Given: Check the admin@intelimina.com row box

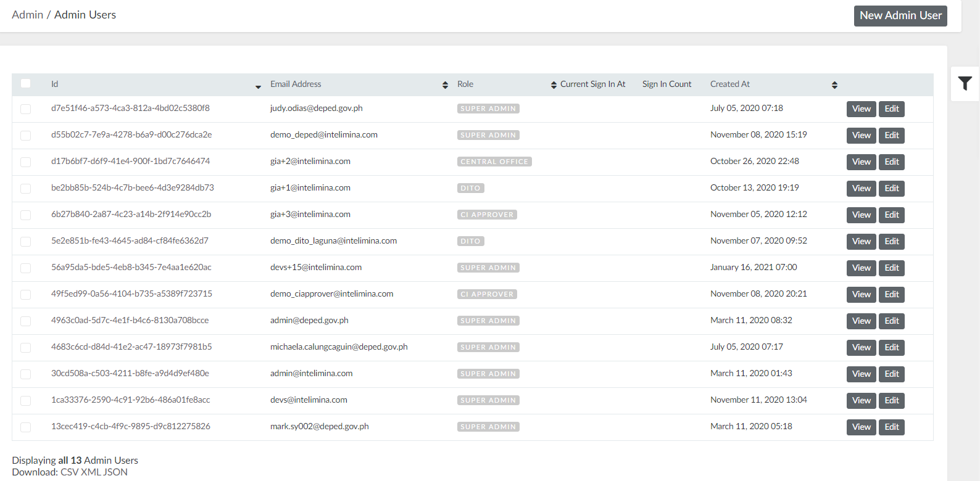Looking at the screenshot, I should [25, 374].
